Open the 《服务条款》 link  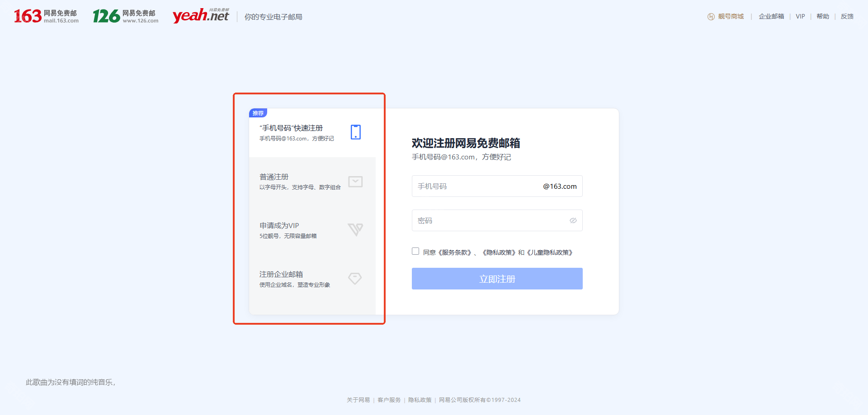tap(455, 252)
